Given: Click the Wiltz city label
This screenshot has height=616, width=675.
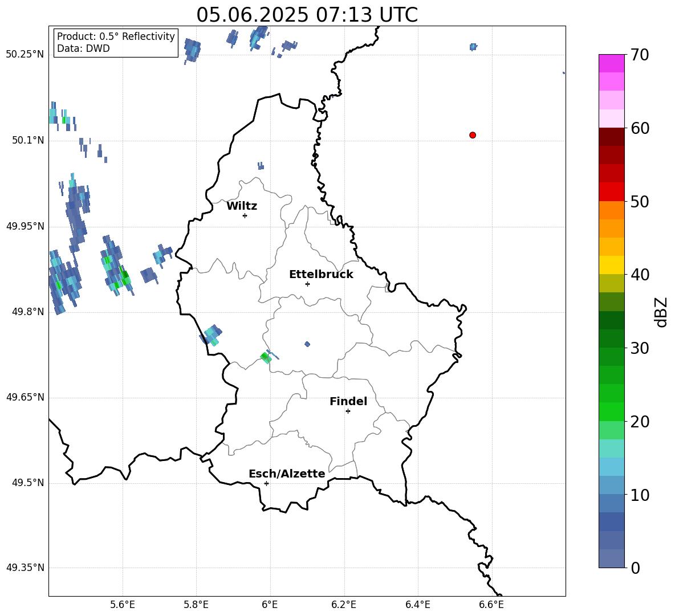Looking at the screenshot, I should 242,206.
